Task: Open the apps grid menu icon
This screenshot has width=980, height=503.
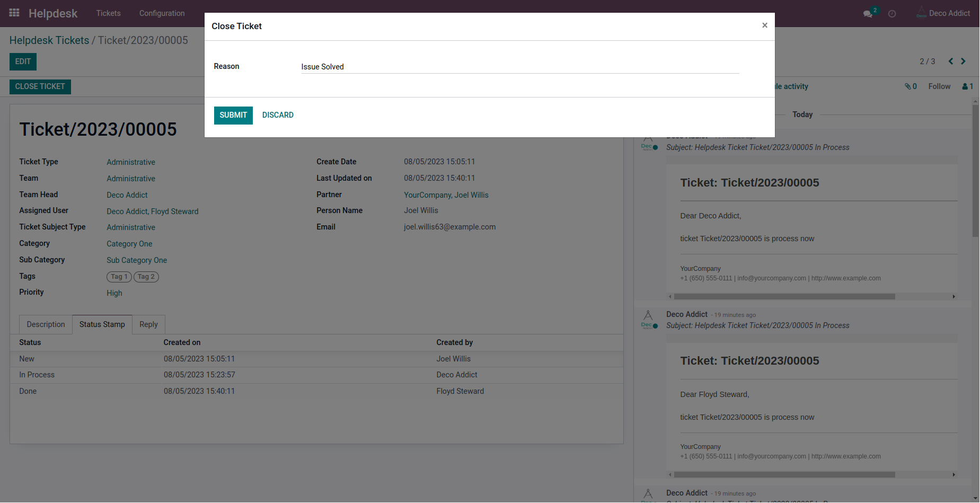Action: pos(14,13)
